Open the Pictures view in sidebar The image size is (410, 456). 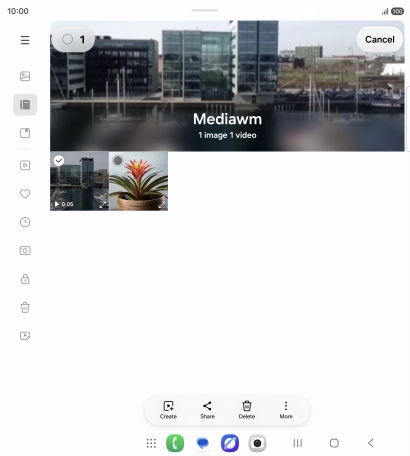[x=25, y=76]
